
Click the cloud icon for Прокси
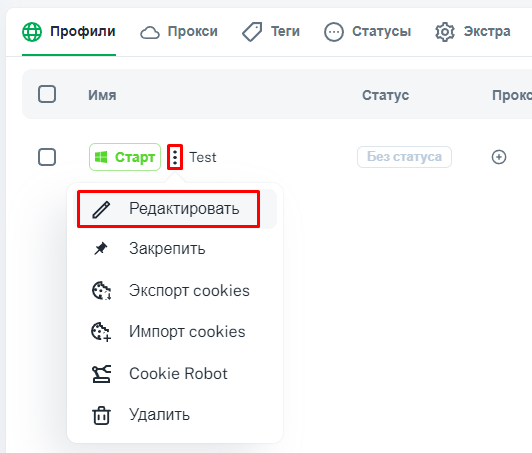coord(150,33)
